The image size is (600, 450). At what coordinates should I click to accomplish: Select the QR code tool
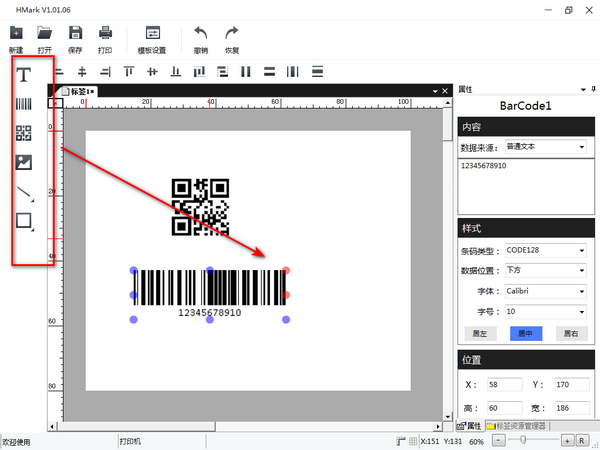point(23,133)
